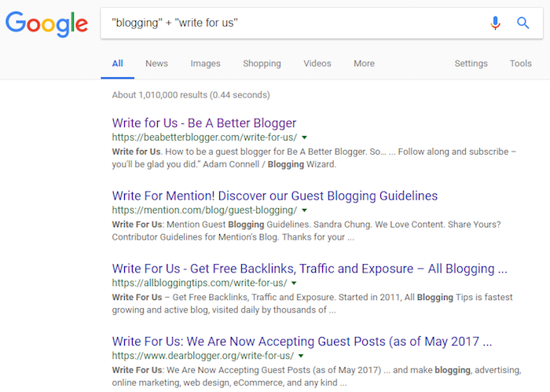
Task: Switch to the Videos tab
Action: [x=317, y=64]
